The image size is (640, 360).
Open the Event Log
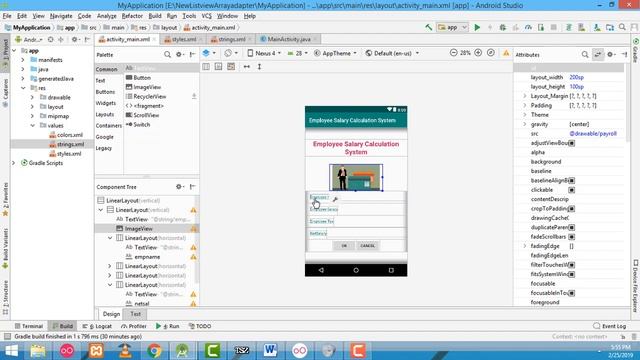(x=609, y=326)
